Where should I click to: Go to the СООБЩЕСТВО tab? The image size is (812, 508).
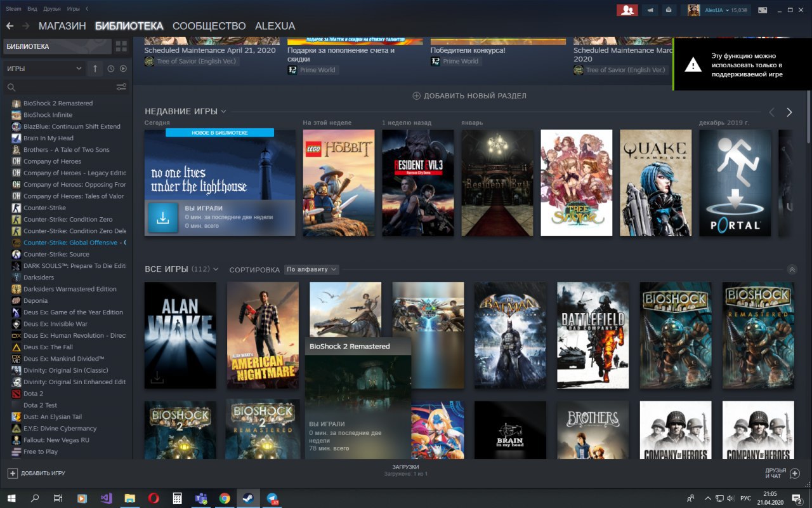[209, 26]
